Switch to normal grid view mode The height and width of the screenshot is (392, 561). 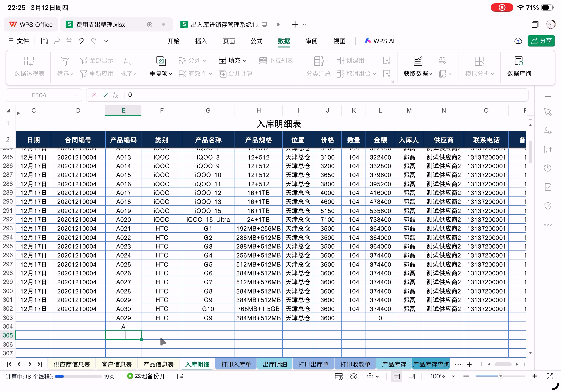click(397, 376)
